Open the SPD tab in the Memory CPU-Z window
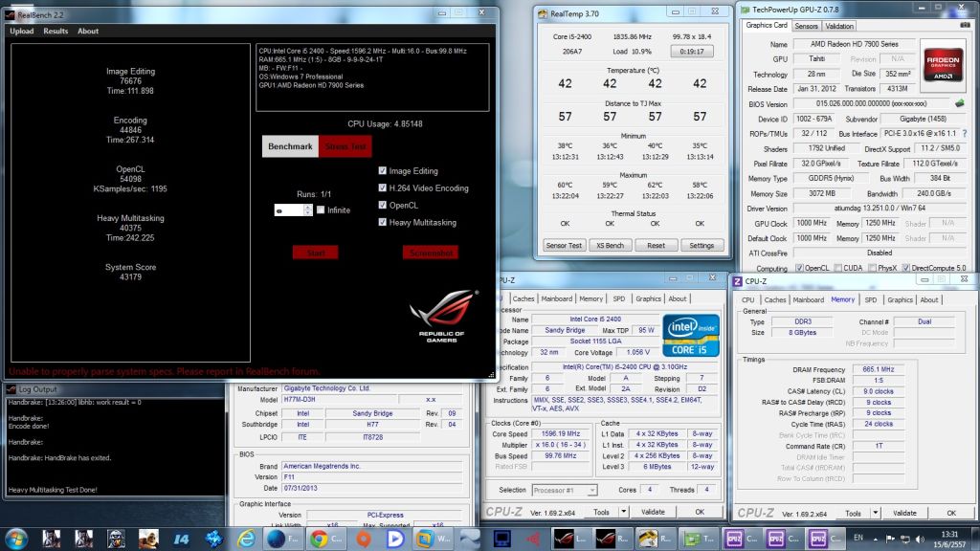Screen dimensions: 980x551 (871, 299)
